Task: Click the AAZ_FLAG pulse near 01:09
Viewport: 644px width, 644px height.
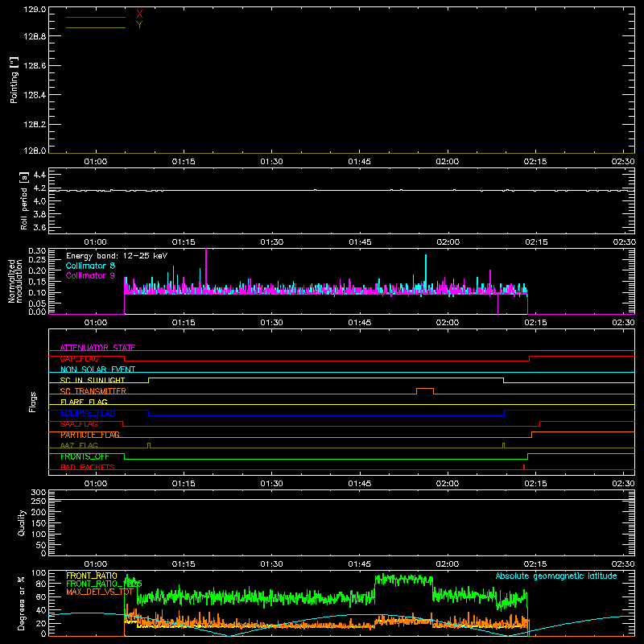Action: pyautogui.click(x=149, y=445)
